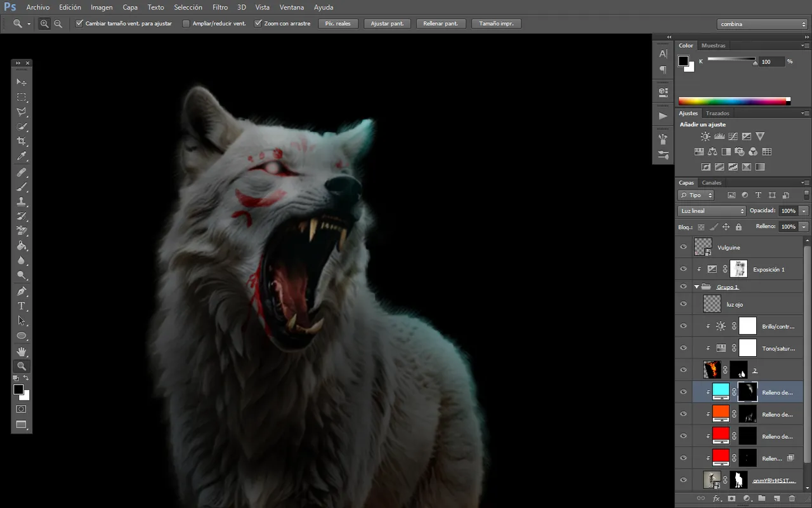Select the Healing Brush tool
812x508 pixels.
tap(22, 173)
